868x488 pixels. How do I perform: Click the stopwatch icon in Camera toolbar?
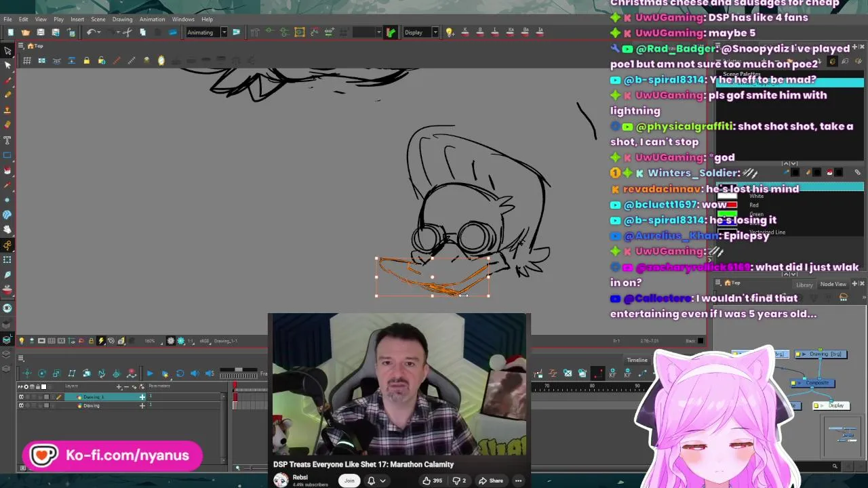161,60
